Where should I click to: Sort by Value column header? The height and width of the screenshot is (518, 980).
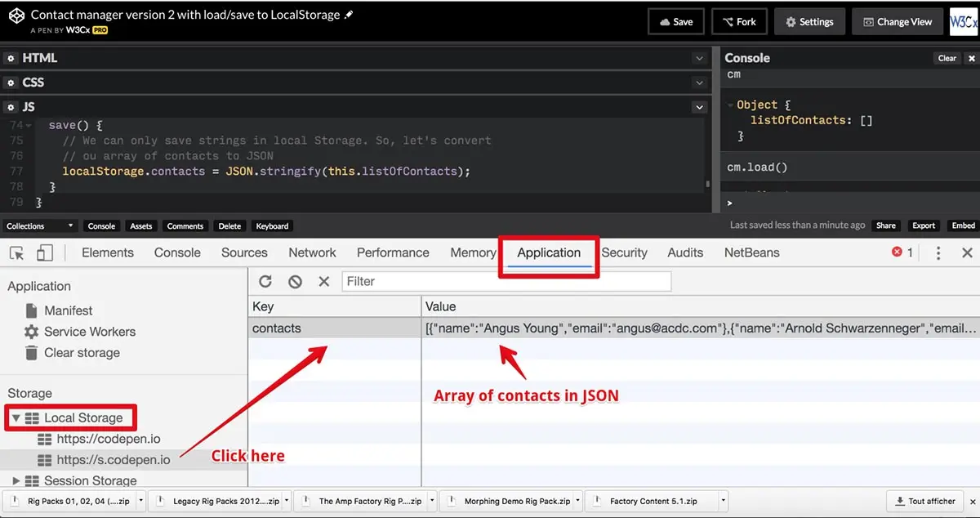pos(701,307)
